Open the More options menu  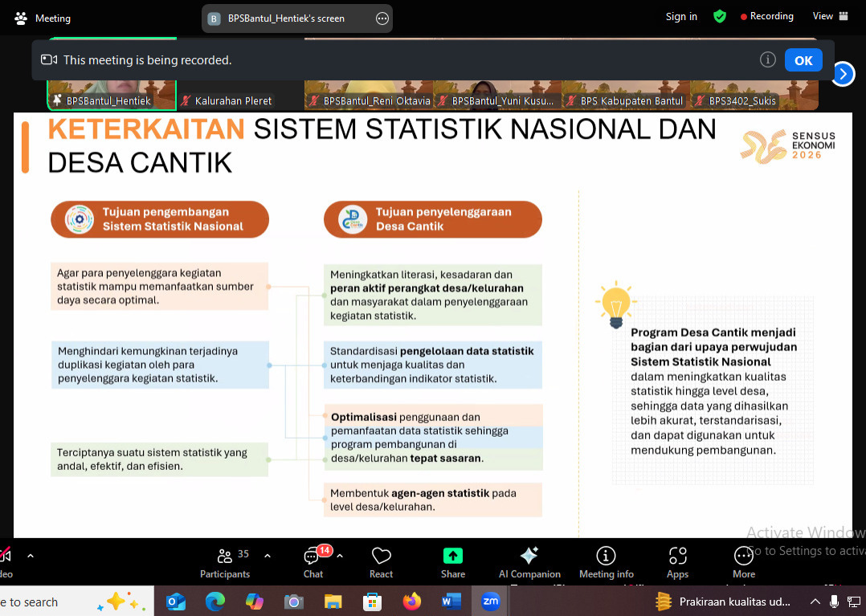pos(743,562)
